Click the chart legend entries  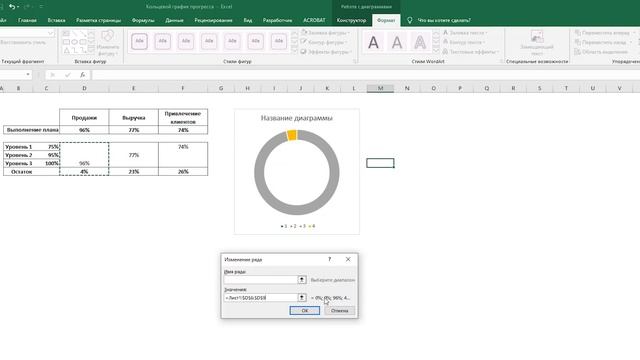pyautogui.click(x=298, y=226)
